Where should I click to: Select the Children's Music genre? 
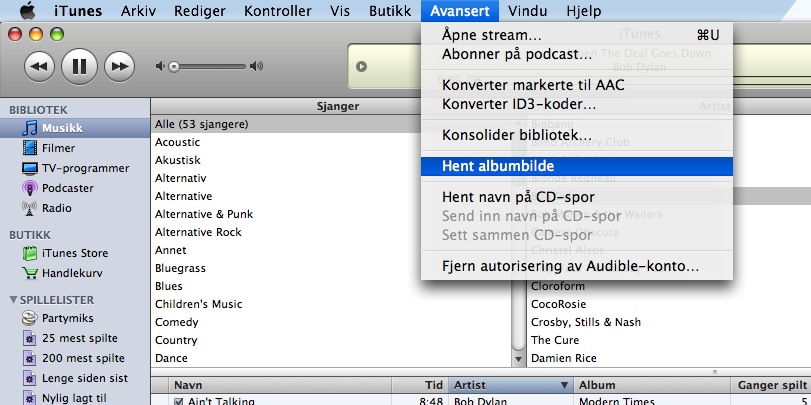331,304
